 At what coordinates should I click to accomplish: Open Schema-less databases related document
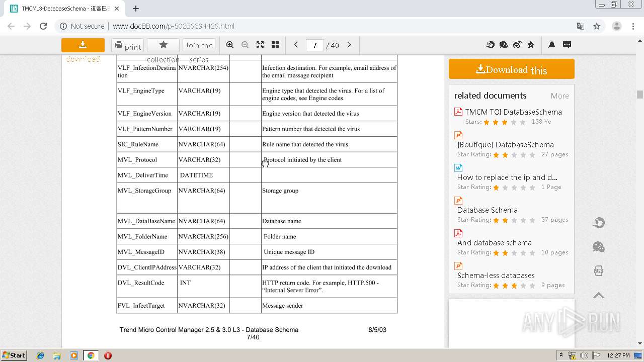[496, 276]
